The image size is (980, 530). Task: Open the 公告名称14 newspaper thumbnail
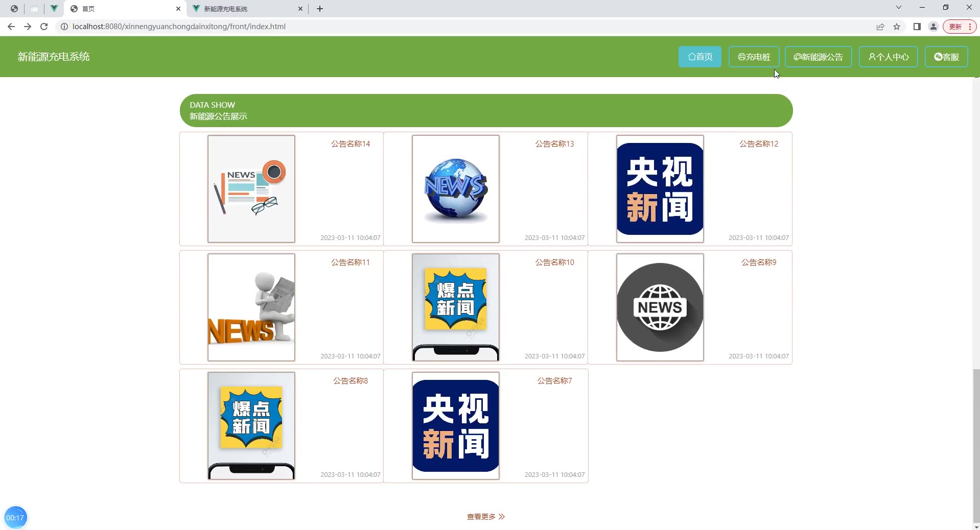pyautogui.click(x=251, y=189)
